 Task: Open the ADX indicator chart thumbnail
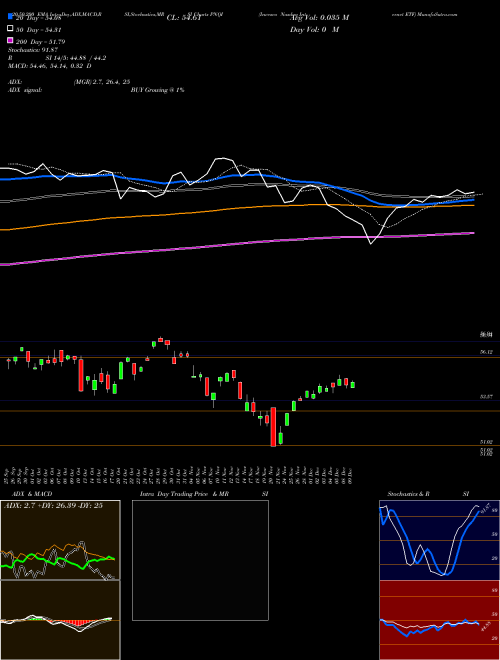tap(60, 540)
